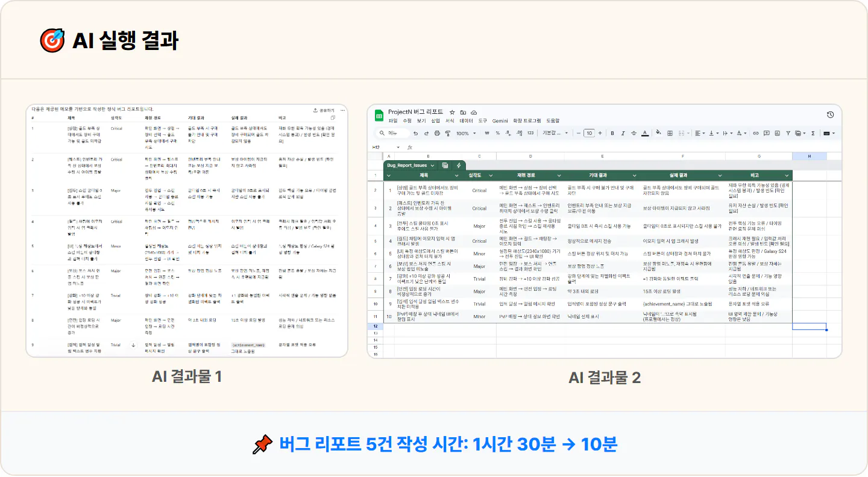Decrease decimal places
The width and height of the screenshot is (868, 477).
click(508, 133)
